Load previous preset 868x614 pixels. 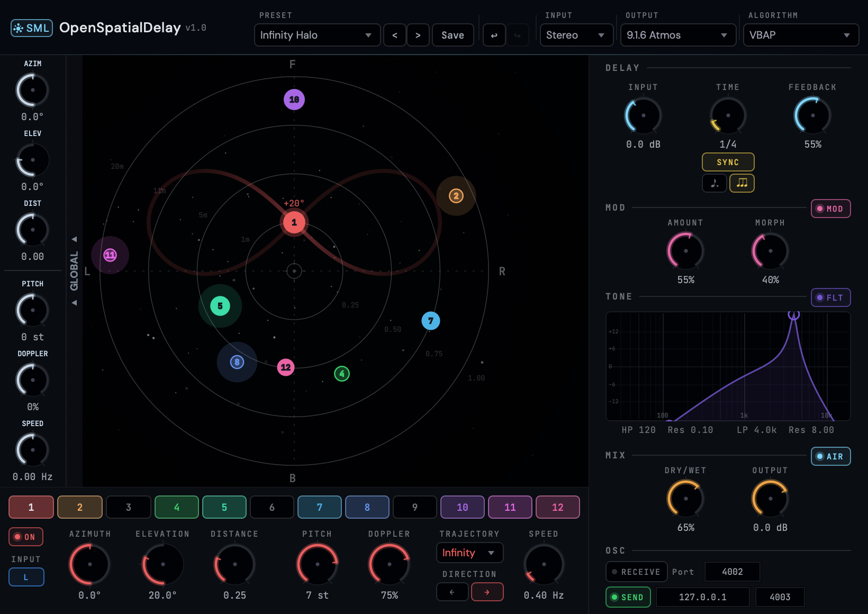(x=395, y=35)
